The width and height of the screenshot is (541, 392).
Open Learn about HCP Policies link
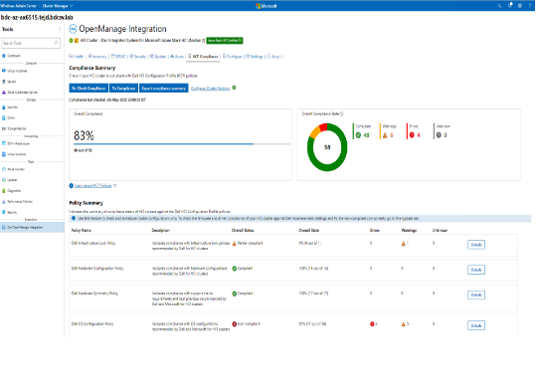pyautogui.click(x=93, y=186)
